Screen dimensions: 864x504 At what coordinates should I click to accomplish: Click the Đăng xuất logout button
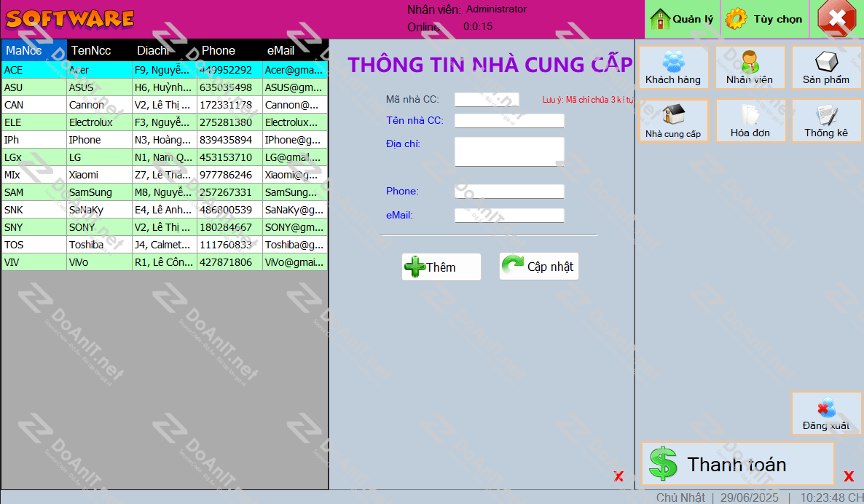click(826, 413)
